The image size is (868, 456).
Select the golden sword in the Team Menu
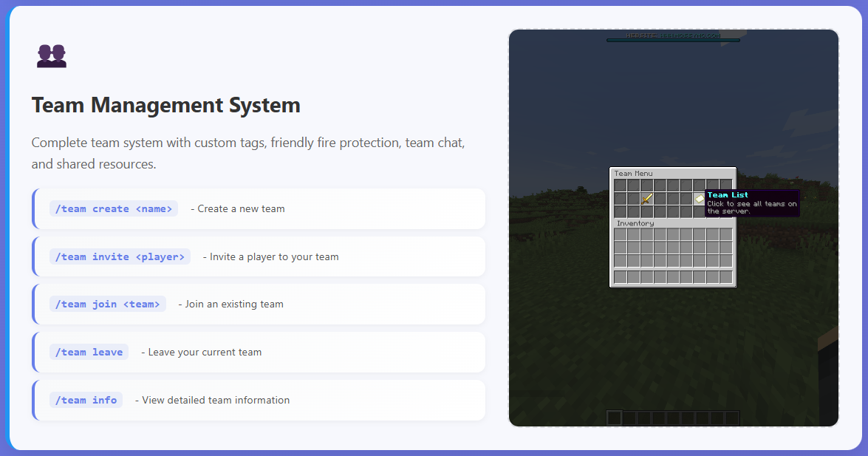click(646, 198)
